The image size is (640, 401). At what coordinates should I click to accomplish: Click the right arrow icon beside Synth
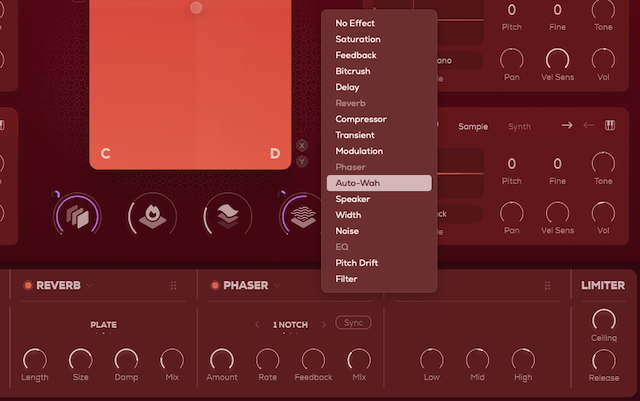tap(566, 125)
